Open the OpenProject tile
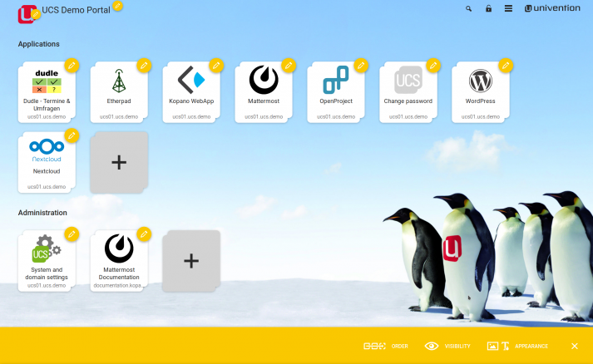Screen dimensions: 593x364 (x=336, y=92)
